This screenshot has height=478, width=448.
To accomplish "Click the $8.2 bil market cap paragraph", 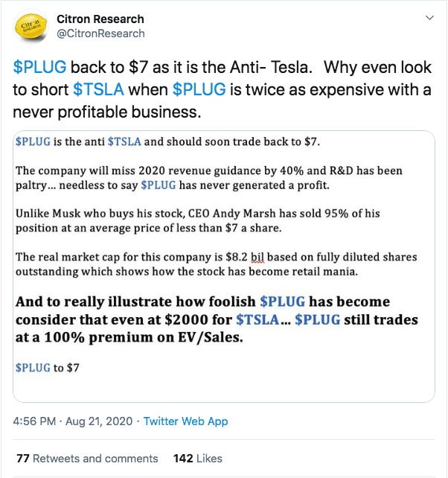I will click(x=216, y=264).
